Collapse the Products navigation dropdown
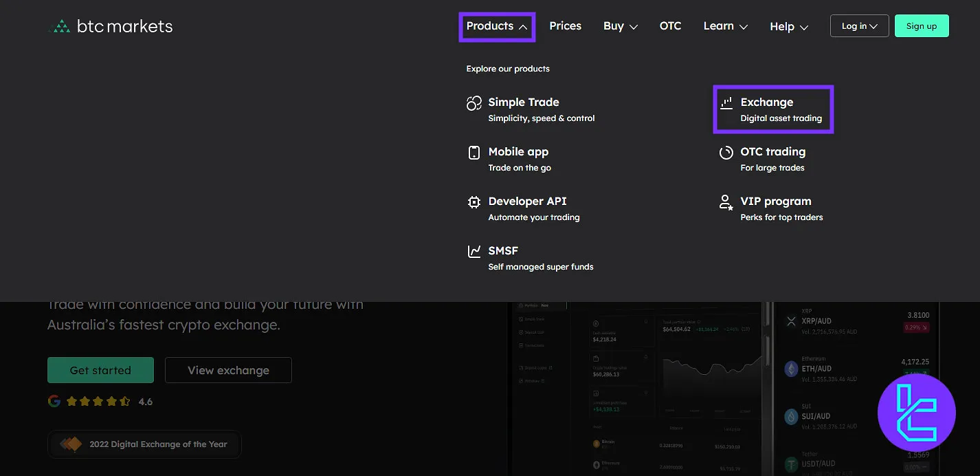The height and width of the screenshot is (476, 980). point(496,25)
